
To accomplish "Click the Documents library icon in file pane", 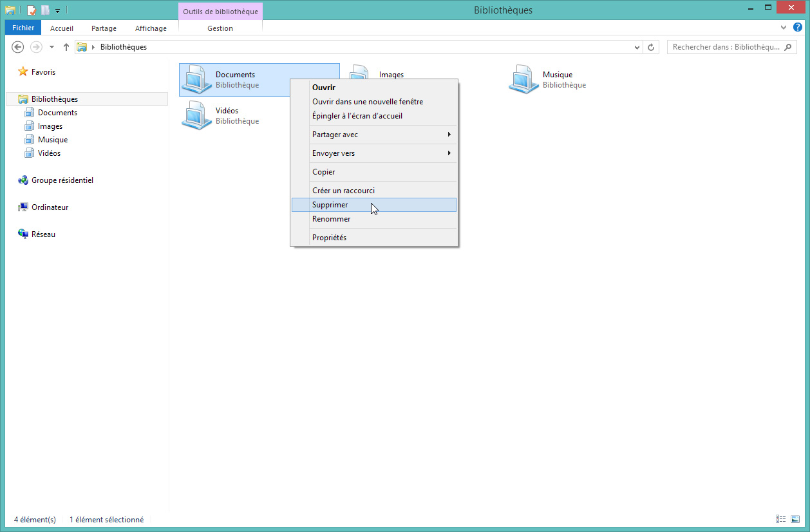I will click(196, 80).
